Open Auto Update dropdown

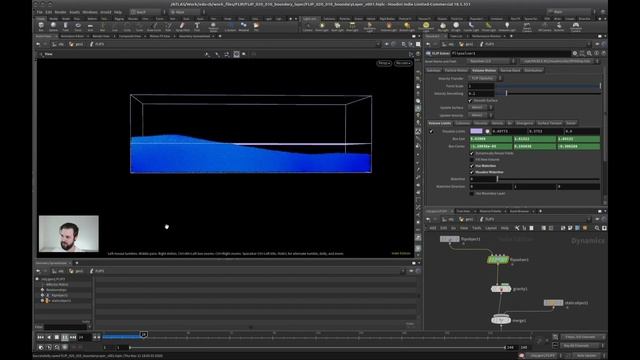[589, 356]
